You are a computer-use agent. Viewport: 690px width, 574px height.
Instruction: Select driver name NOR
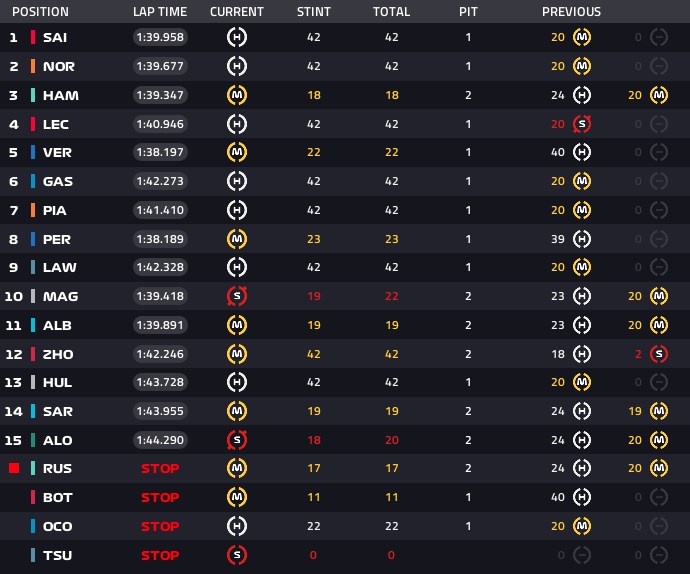59,66
